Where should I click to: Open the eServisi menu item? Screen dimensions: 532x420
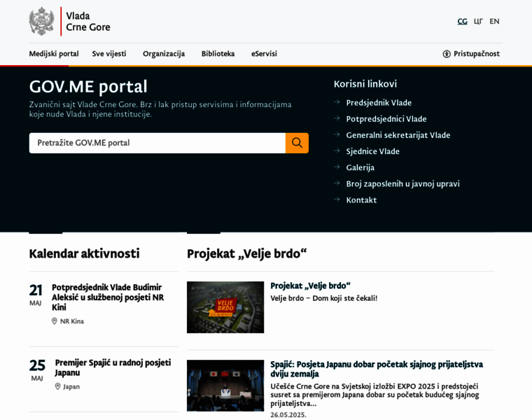264,54
